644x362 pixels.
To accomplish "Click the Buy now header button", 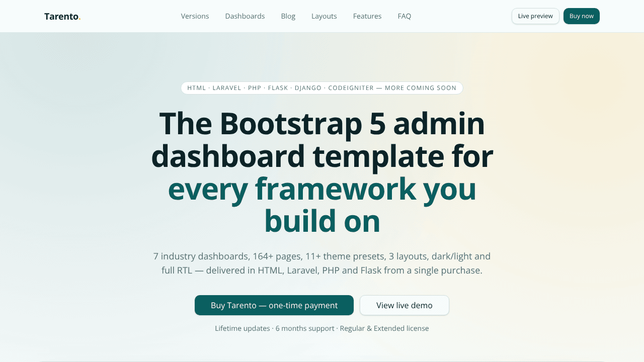I will [x=582, y=16].
